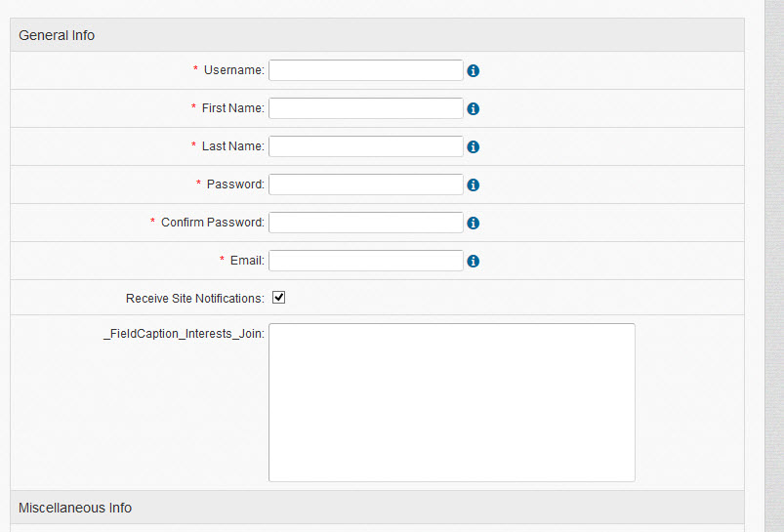Show the First Name field help icon
This screenshot has width=784, height=532.
click(474, 109)
